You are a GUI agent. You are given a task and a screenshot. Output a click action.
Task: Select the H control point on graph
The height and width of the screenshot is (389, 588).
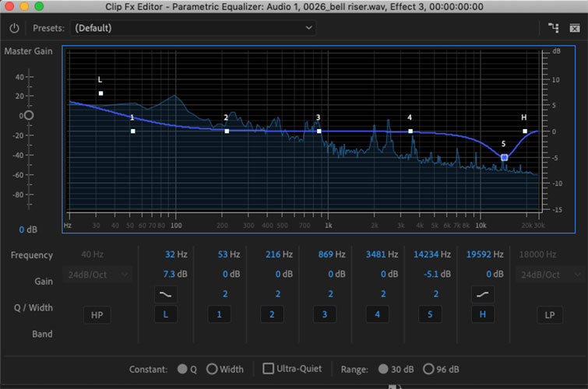pos(524,131)
